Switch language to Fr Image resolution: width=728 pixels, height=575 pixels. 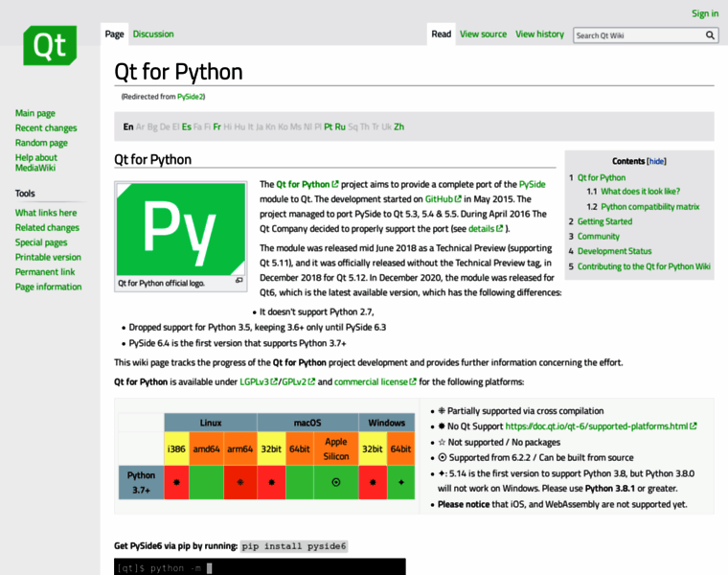tap(216, 126)
